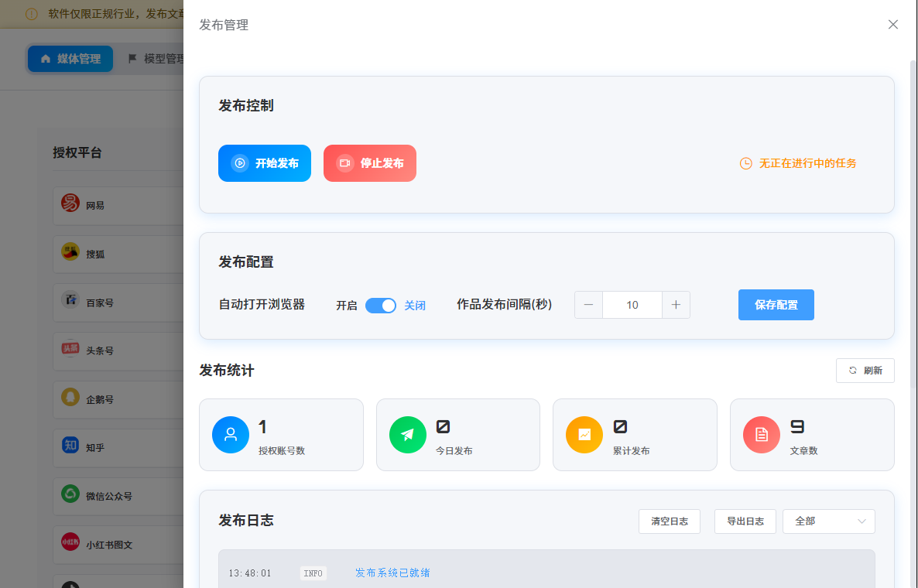Increase the publish interval with plus button
The height and width of the screenshot is (588, 918).
677,305
